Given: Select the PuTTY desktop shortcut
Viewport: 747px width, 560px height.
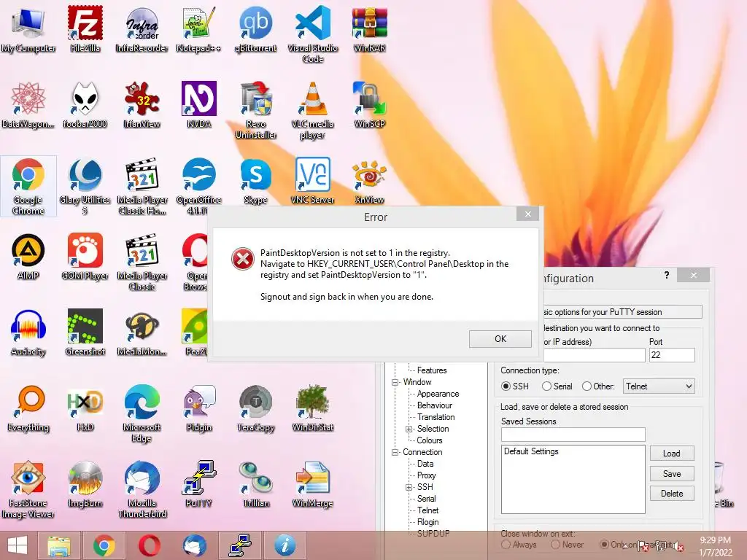Looking at the screenshot, I should click(x=198, y=484).
